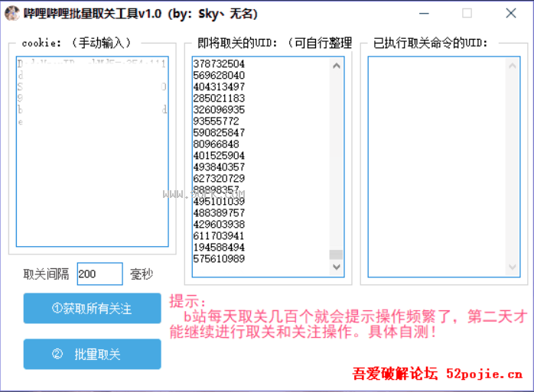Close the 批量取关工具 window

[511, 14]
